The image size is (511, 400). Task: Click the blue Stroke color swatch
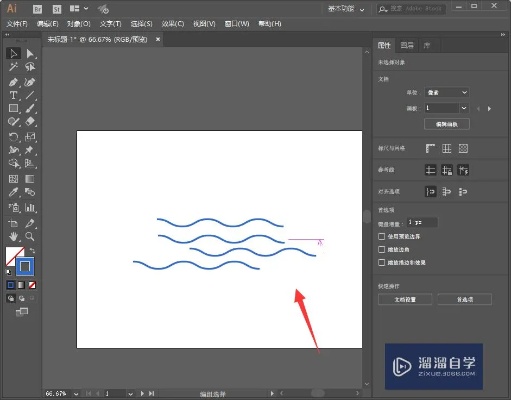point(25,266)
